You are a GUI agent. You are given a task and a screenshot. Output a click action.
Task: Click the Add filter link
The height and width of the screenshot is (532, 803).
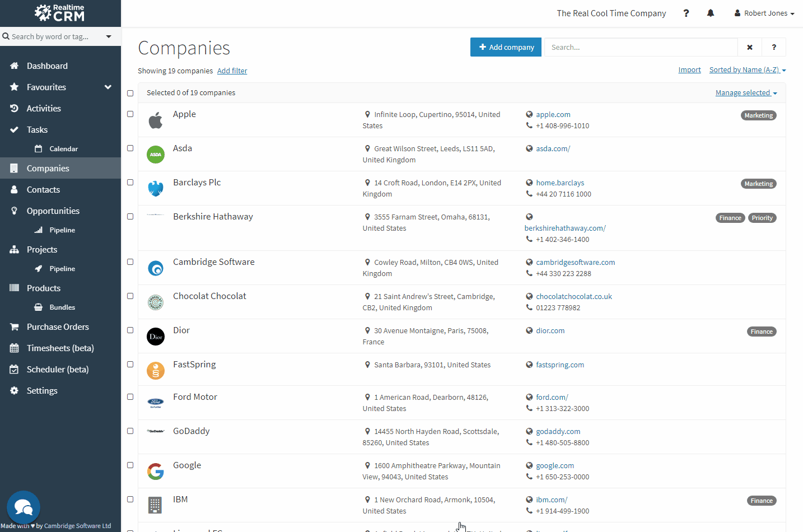point(232,71)
